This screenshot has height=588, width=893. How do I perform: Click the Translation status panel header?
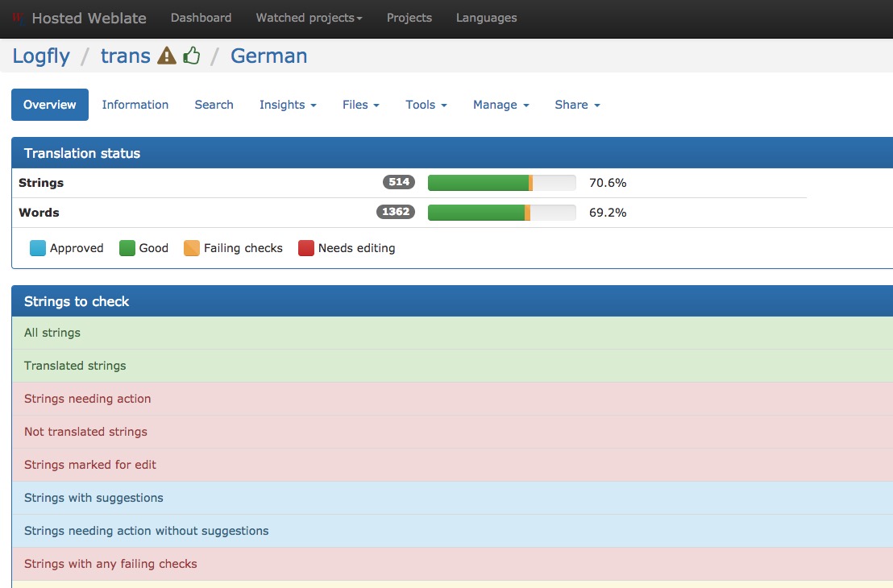point(452,152)
